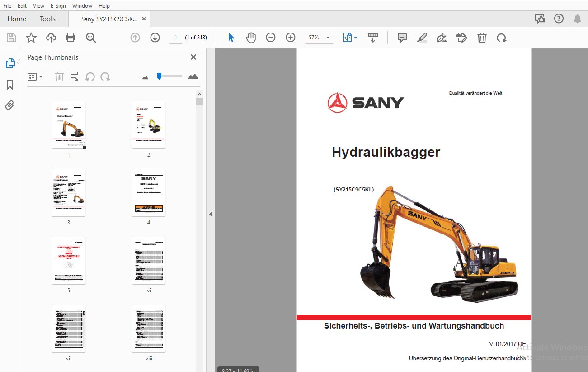This screenshot has height=372, width=588.
Task: Select page 3 thumbnail
Action: coord(69,193)
